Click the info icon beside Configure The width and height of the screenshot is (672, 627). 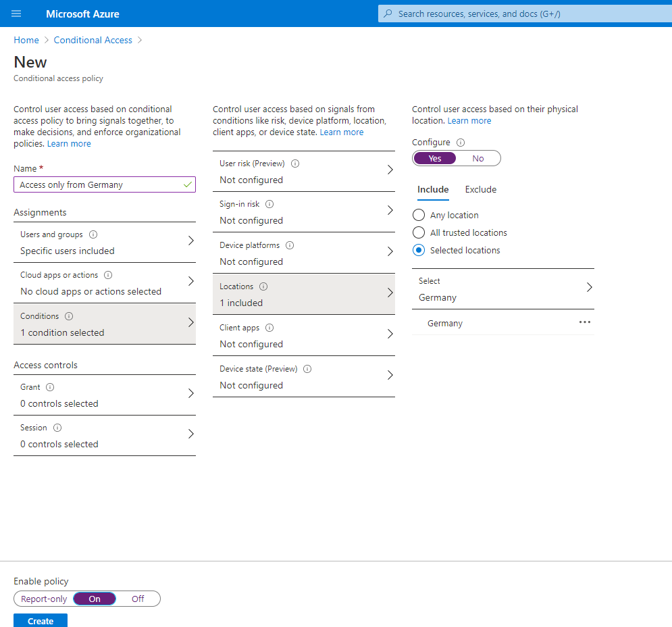pos(461,143)
